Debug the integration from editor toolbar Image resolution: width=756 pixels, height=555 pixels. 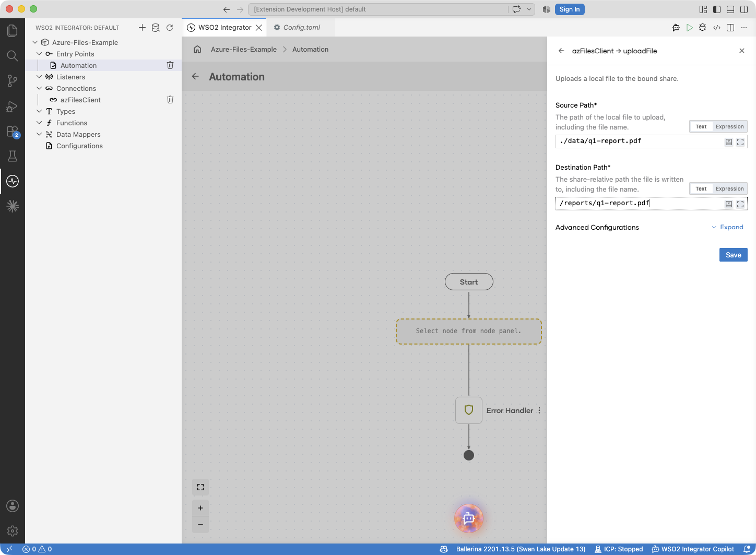pos(703,28)
